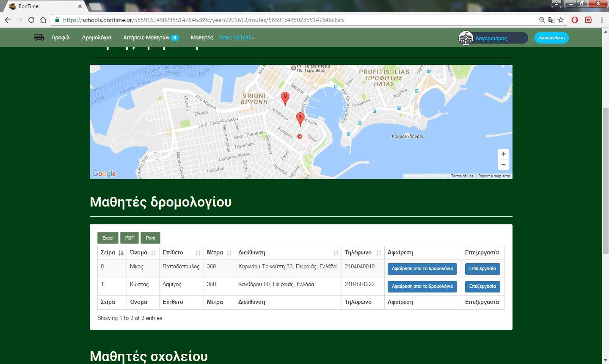This screenshot has height=364, width=609.
Task: Click the Αποσύνδεση logout button
Action: [x=551, y=38]
